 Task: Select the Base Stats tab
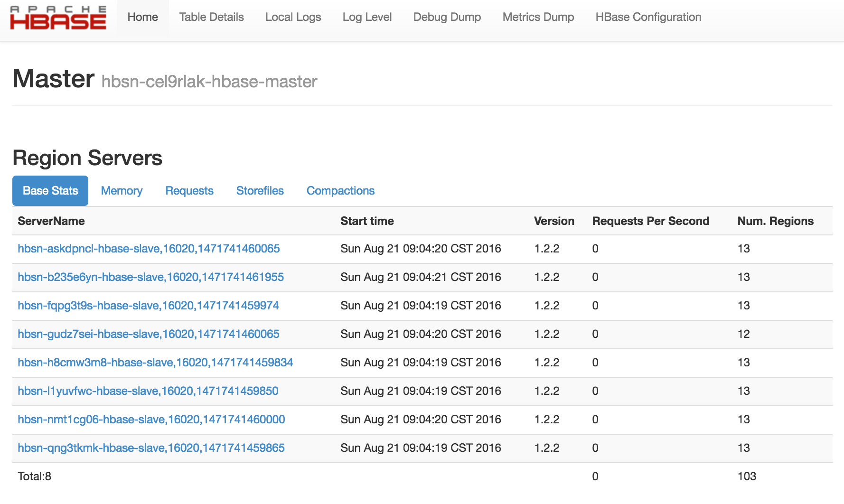point(50,191)
